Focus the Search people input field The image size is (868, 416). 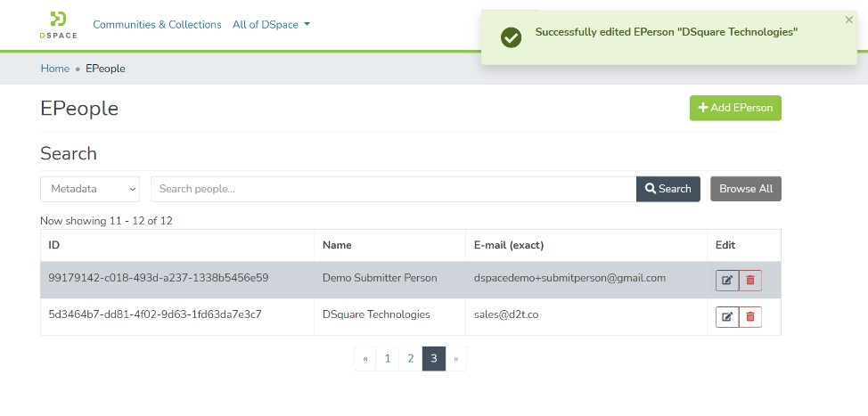point(393,189)
